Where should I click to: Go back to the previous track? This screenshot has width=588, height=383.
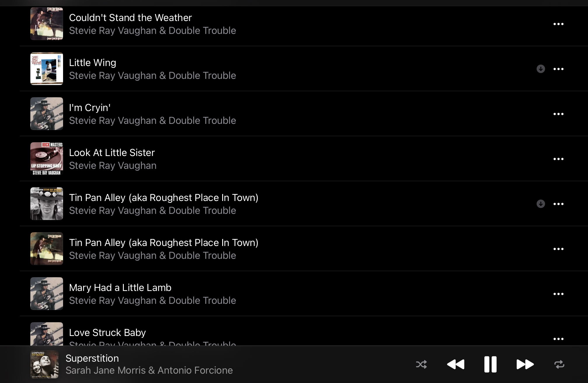[456, 364]
